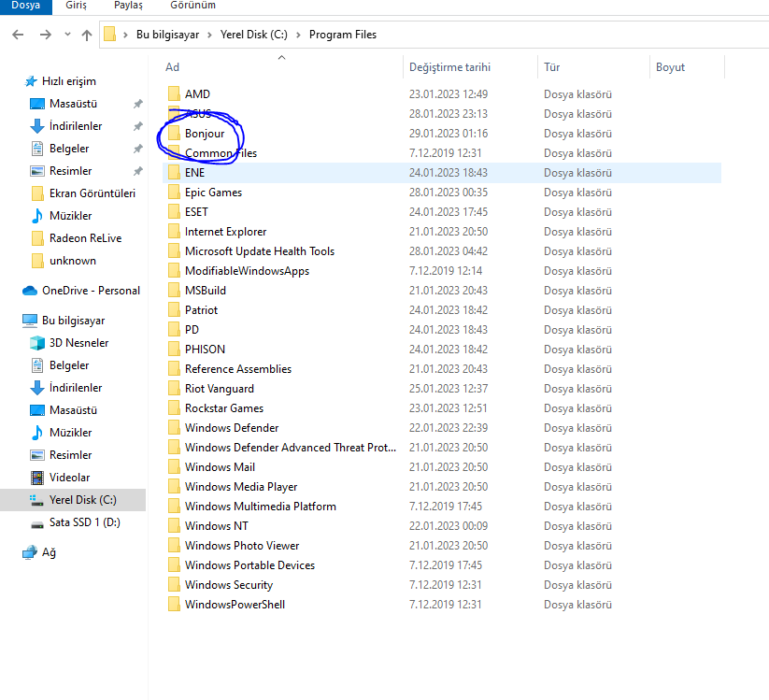The width and height of the screenshot is (769, 700).
Task: Select the Windows Media Player folder
Action: coord(241,487)
